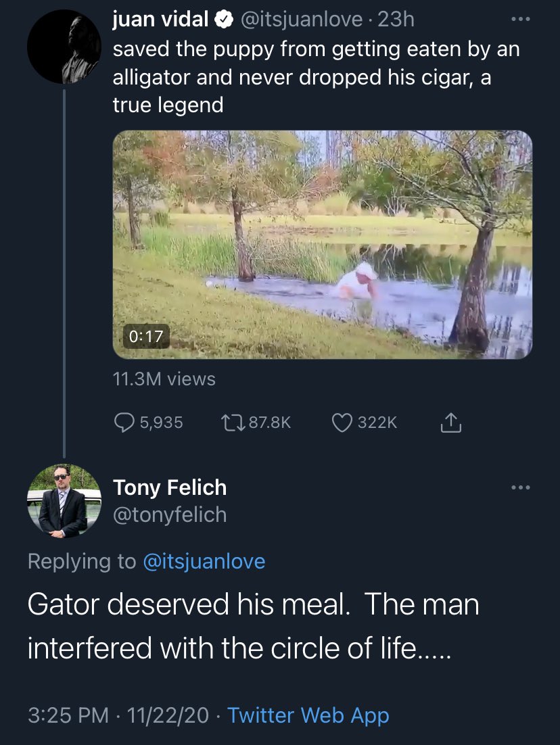Tap the 87.8K retweet count
This screenshot has height=745, width=560.
(270, 422)
